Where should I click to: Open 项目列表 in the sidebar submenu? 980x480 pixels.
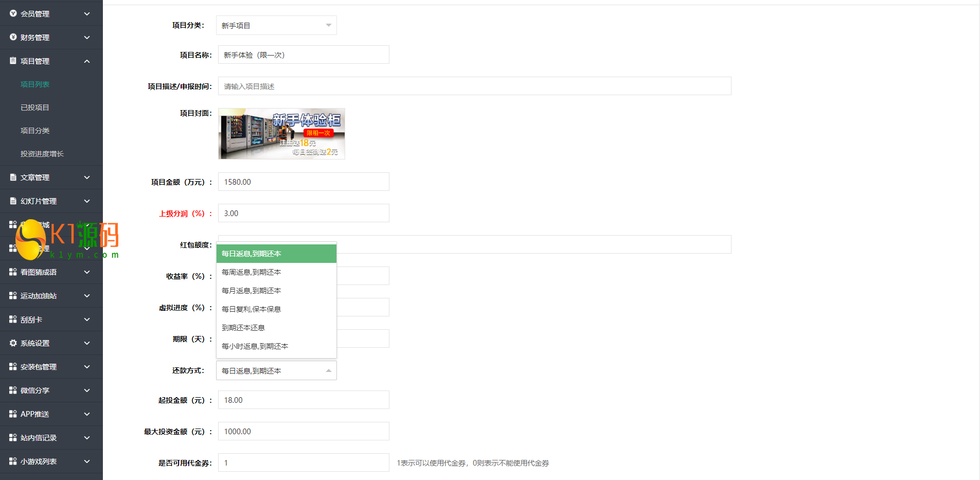(35, 84)
